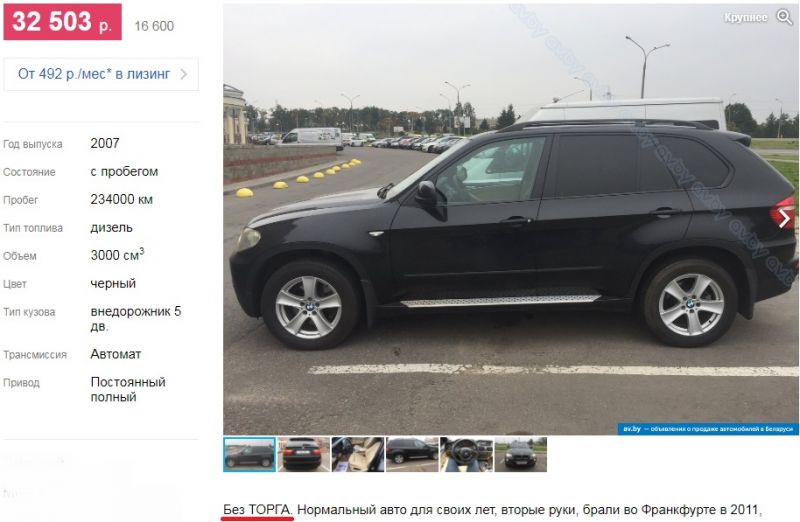This screenshot has width=800, height=522.
Task: Show the beige seats interior thumbnail
Action: pos(358,454)
